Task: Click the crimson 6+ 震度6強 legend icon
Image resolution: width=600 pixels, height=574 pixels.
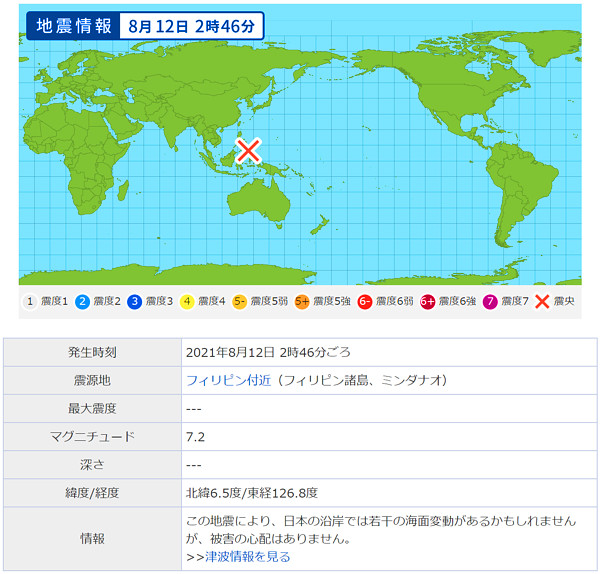Action: [x=427, y=302]
